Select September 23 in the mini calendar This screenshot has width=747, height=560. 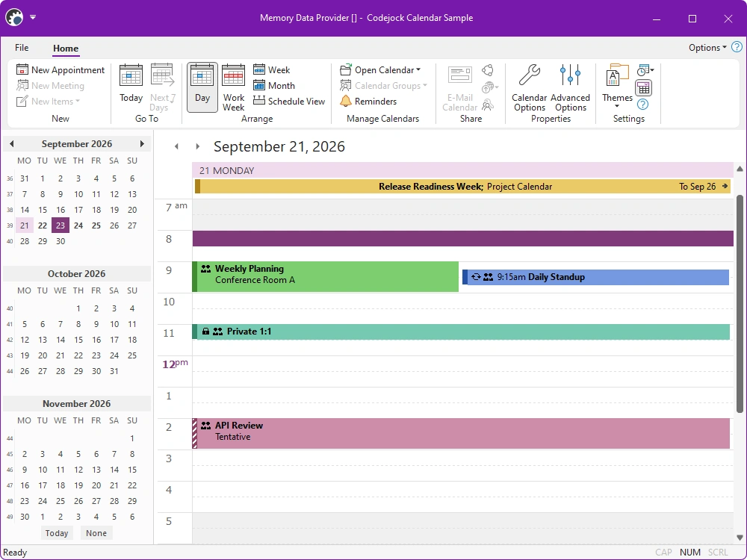tap(61, 225)
